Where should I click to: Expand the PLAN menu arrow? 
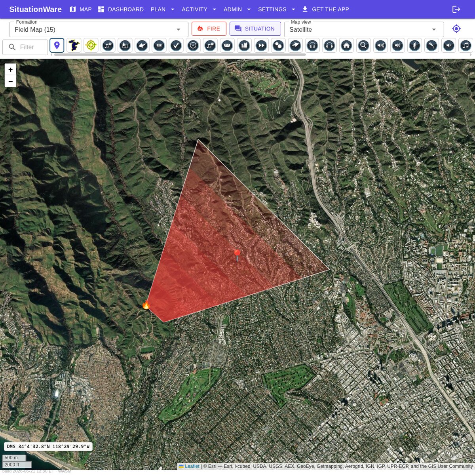173,9
